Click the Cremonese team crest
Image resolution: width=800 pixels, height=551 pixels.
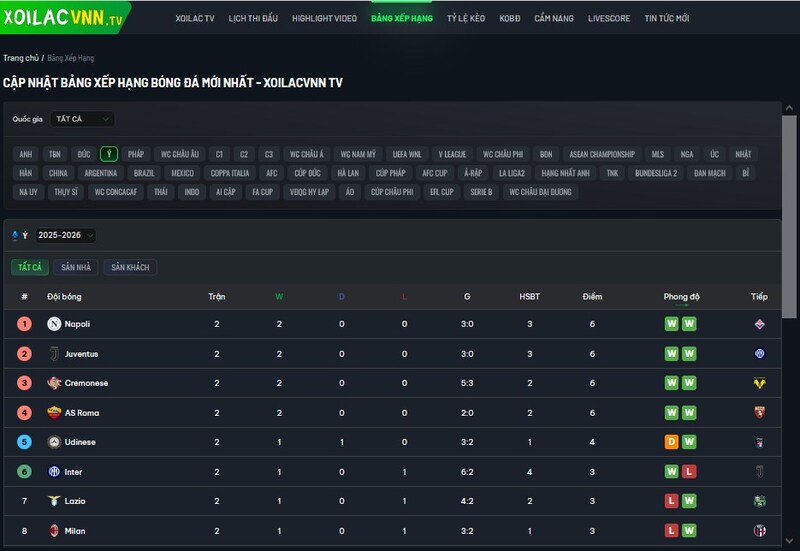[x=54, y=383]
